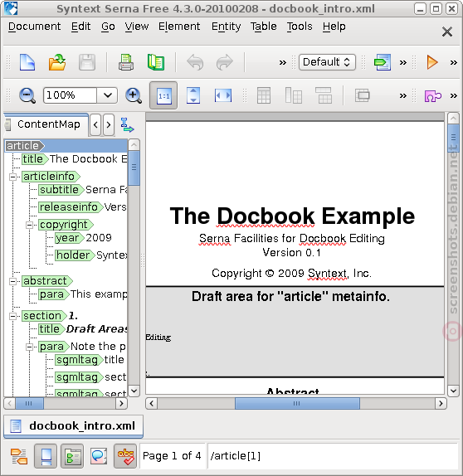Open the Document menu
The width and height of the screenshot is (463, 476).
click(x=34, y=27)
